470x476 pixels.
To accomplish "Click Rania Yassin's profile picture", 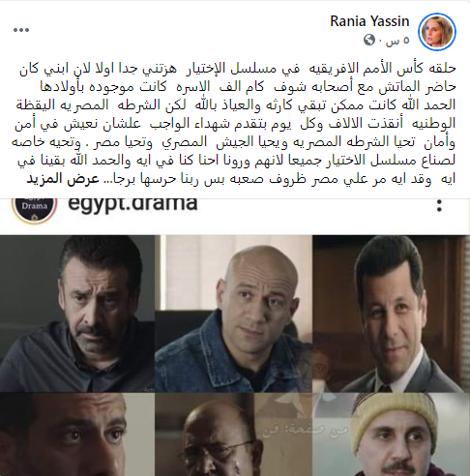I will [437, 32].
